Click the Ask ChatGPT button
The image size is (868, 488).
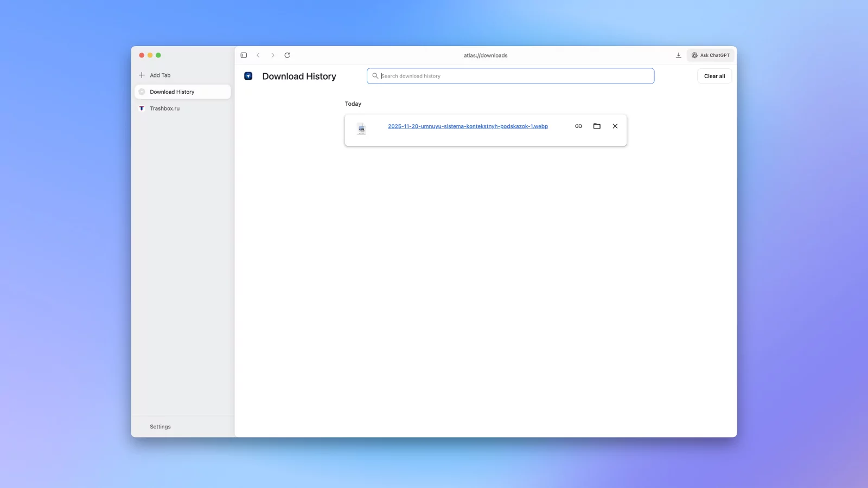coord(710,55)
